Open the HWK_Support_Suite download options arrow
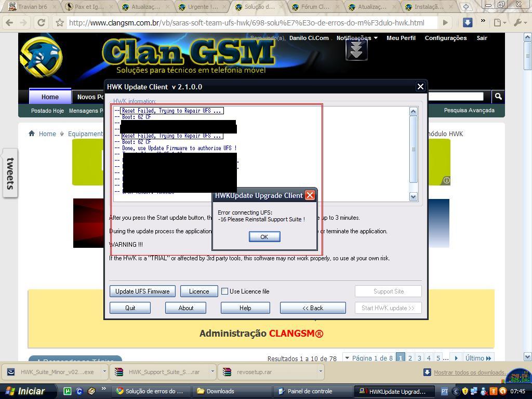 pyautogui.click(x=212, y=371)
